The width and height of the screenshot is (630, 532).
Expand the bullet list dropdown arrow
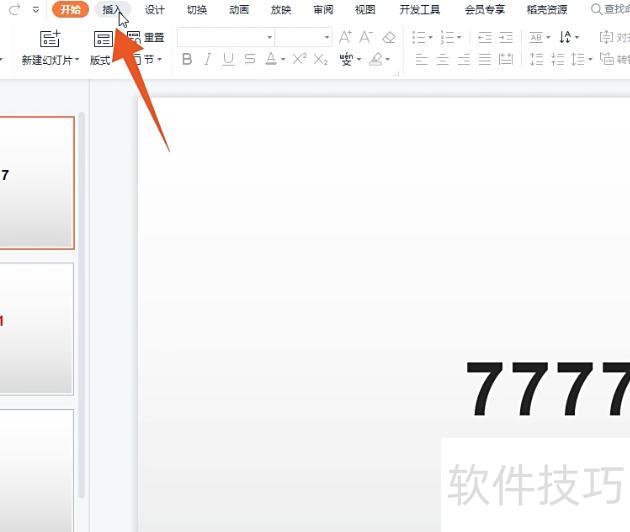click(430, 38)
